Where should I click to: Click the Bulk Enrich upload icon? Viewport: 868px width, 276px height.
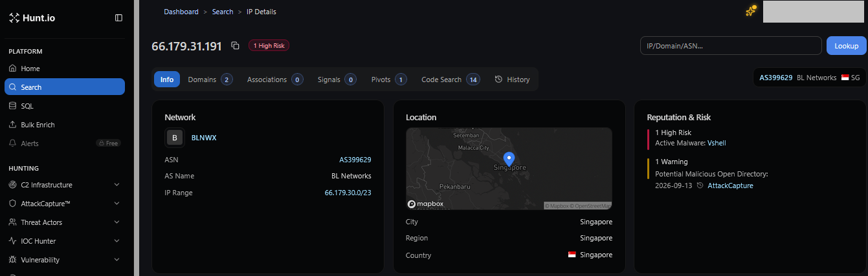(13, 125)
